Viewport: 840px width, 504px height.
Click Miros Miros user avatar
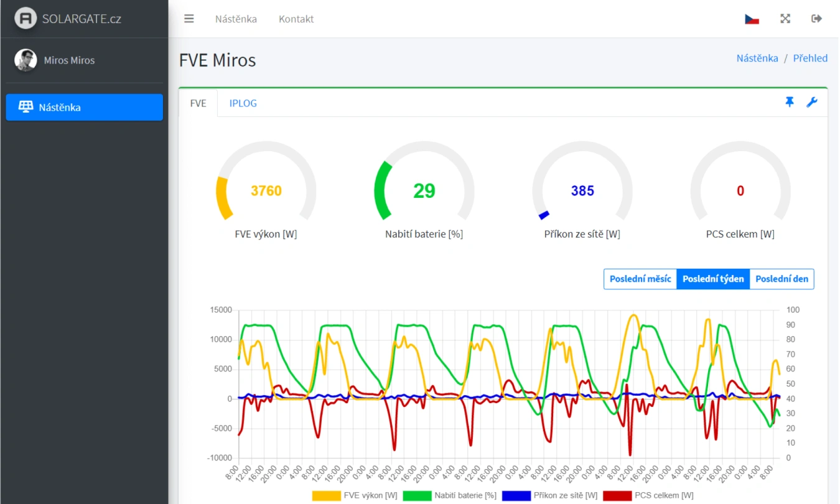click(26, 60)
